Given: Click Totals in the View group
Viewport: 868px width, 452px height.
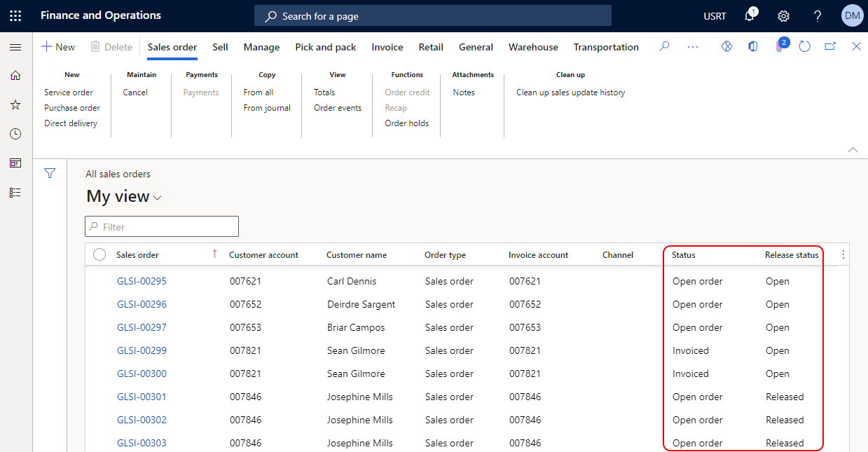Looking at the screenshot, I should pyautogui.click(x=324, y=93).
